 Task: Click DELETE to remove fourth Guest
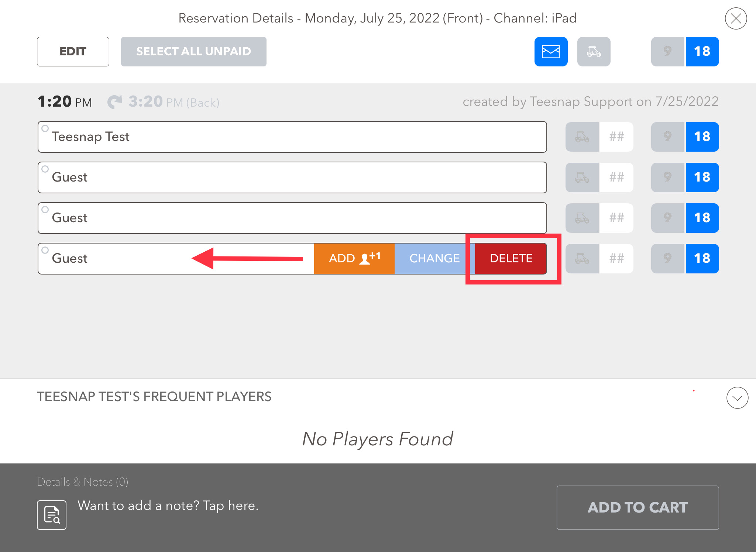(511, 258)
